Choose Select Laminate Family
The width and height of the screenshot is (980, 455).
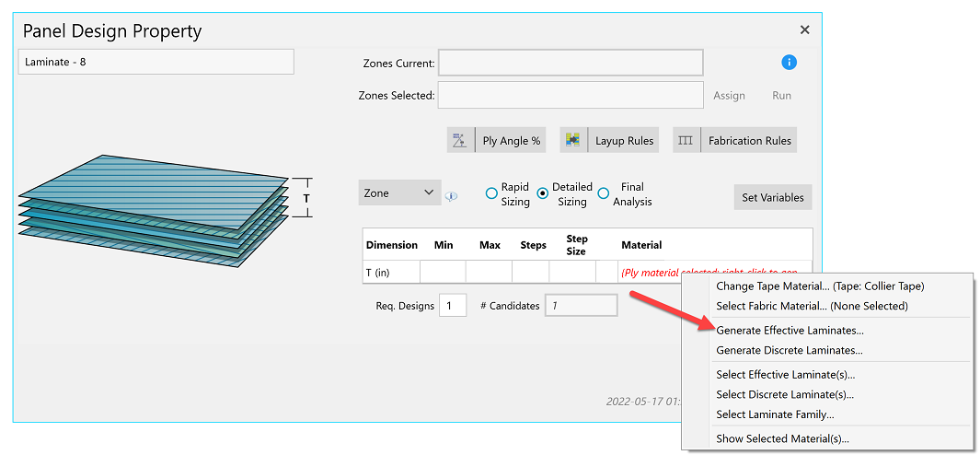(775, 414)
